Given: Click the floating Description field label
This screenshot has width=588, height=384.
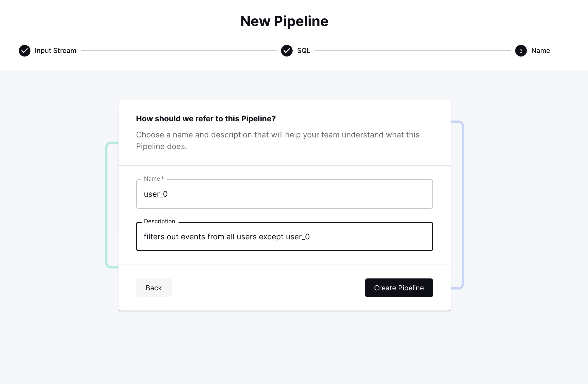Looking at the screenshot, I should pyautogui.click(x=159, y=221).
